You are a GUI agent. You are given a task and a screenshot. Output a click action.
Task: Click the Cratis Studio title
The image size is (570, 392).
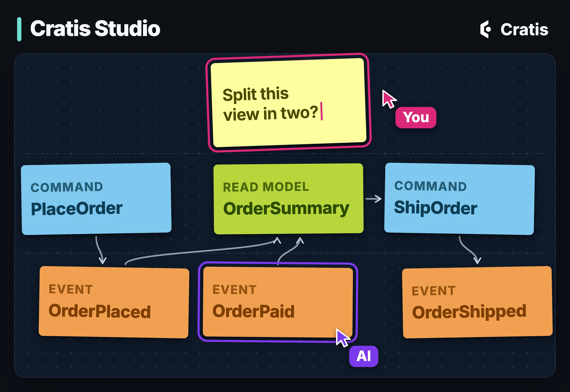(95, 29)
